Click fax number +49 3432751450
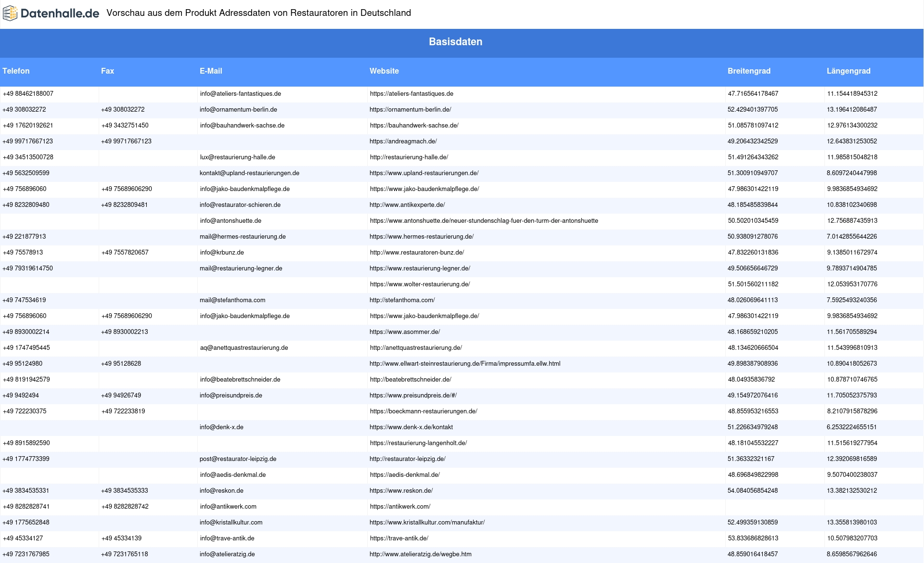Viewport: 924px width, 563px height. (x=125, y=126)
